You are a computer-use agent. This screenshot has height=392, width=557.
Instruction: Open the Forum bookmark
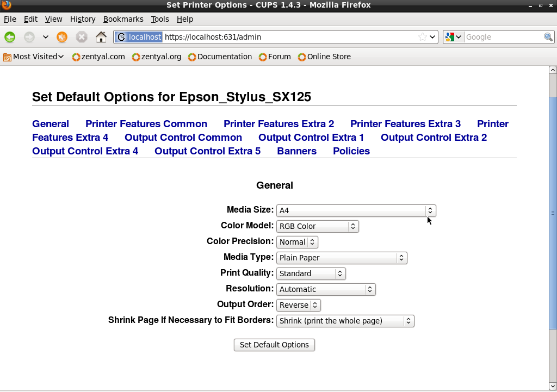click(275, 57)
